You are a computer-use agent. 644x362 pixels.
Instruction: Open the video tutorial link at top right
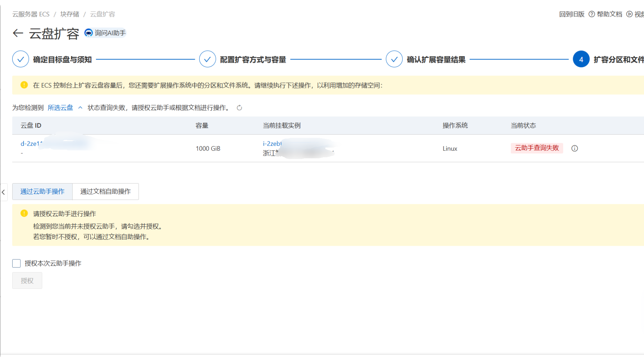click(635, 14)
